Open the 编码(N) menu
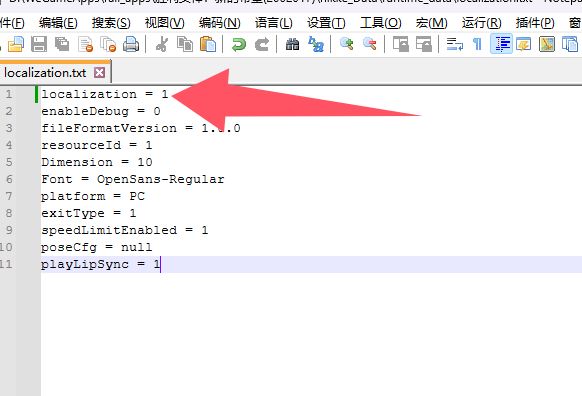Image resolution: width=582 pixels, height=396 pixels. tap(219, 23)
